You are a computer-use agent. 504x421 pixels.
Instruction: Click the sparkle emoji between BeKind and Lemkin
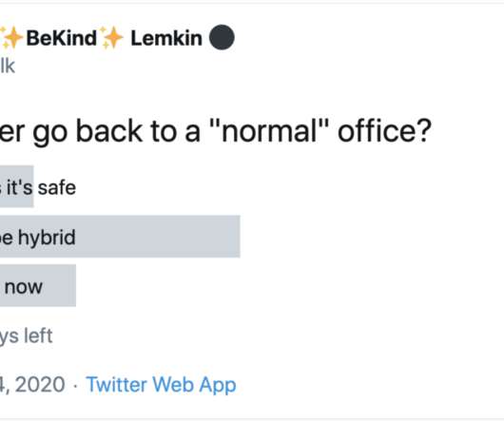[111, 38]
